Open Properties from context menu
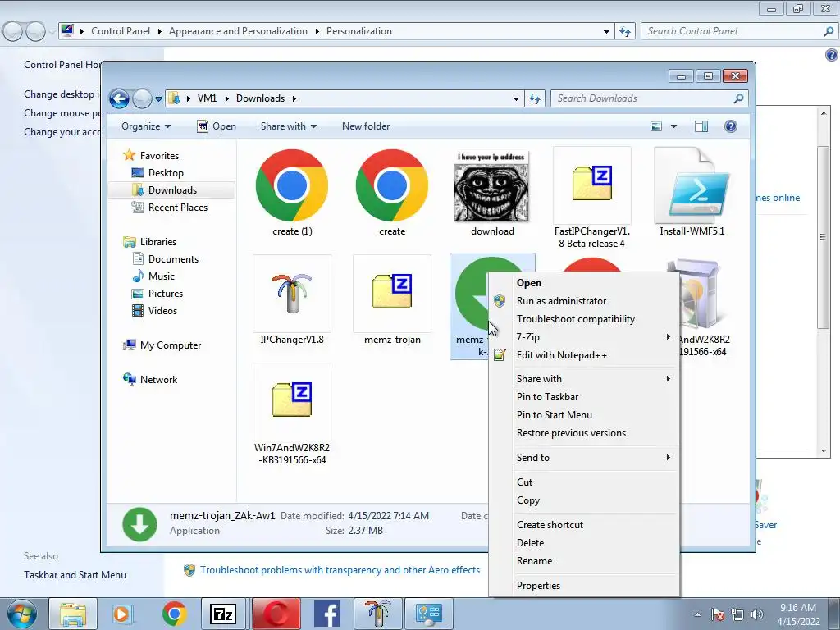The height and width of the screenshot is (630, 840). tap(584, 586)
